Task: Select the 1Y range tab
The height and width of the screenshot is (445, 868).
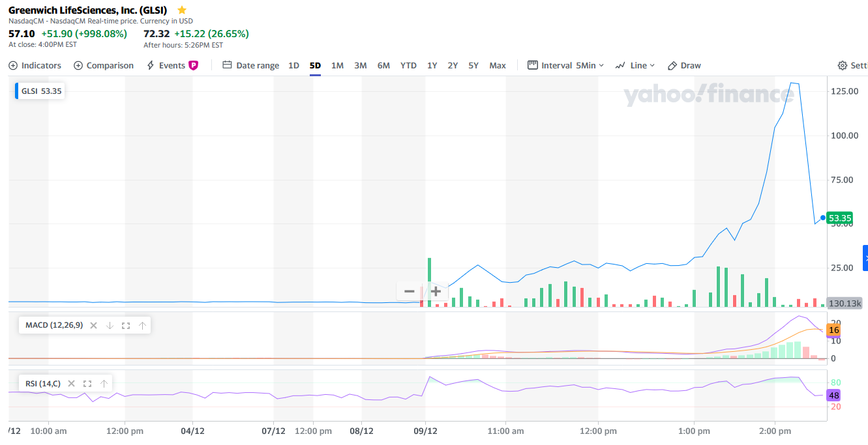Action: [x=432, y=65]
